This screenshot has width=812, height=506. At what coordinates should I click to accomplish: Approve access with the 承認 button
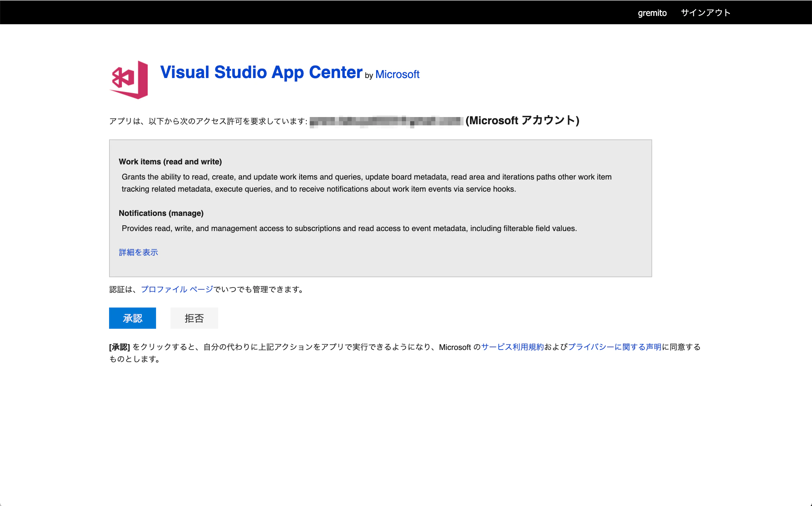[133, 318]
